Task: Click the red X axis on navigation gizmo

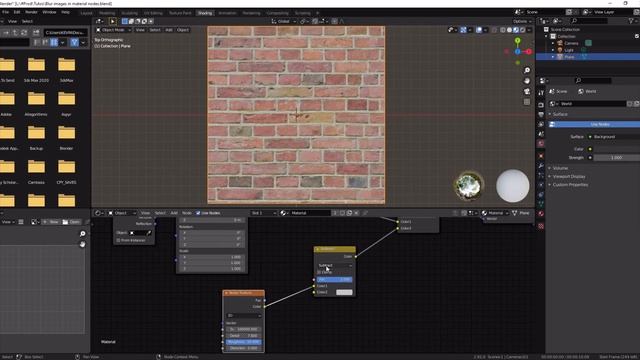Action: [x=529, y=52]
